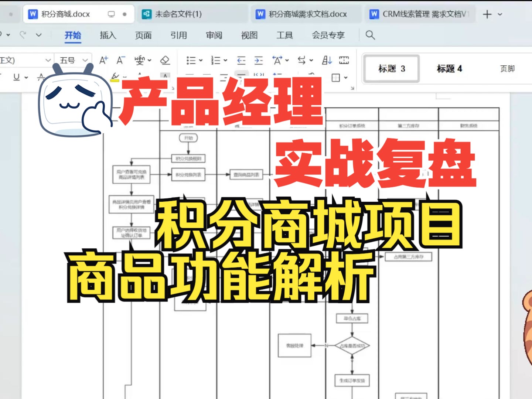
Task: Click the increase font size icon
Action: point(103,60)
